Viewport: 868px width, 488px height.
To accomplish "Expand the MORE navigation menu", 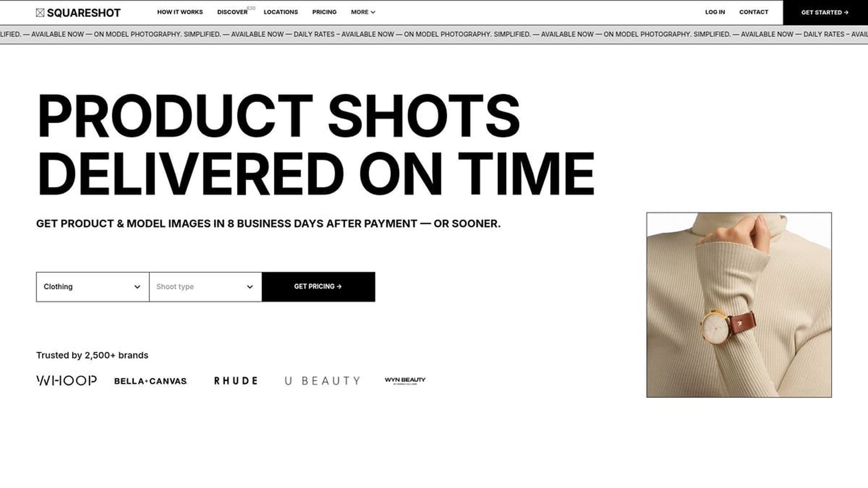I will (363, 12).
